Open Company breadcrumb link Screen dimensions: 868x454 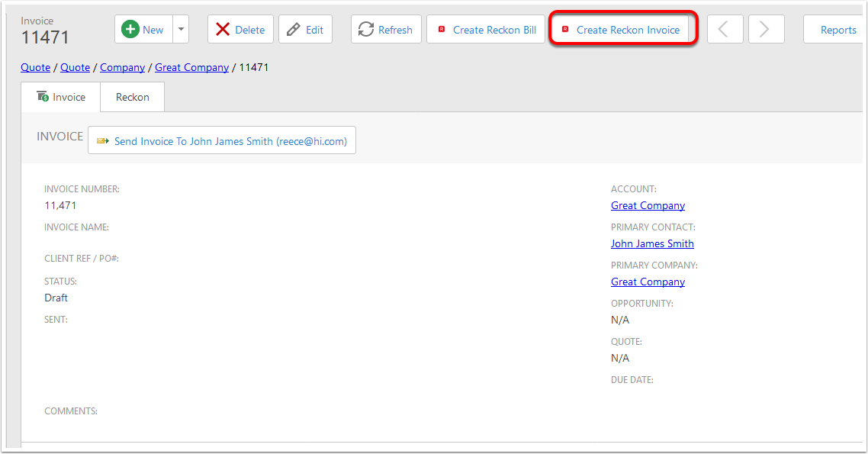point(122,67)
